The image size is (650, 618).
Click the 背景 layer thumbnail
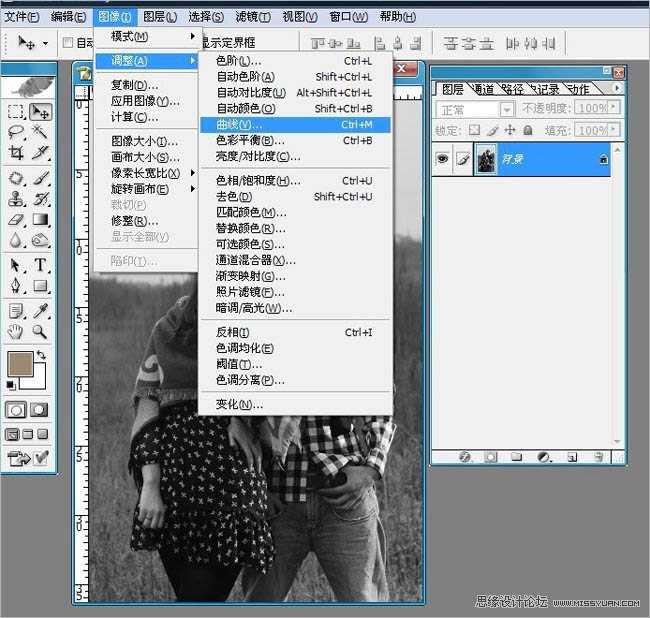click(486, 159)
